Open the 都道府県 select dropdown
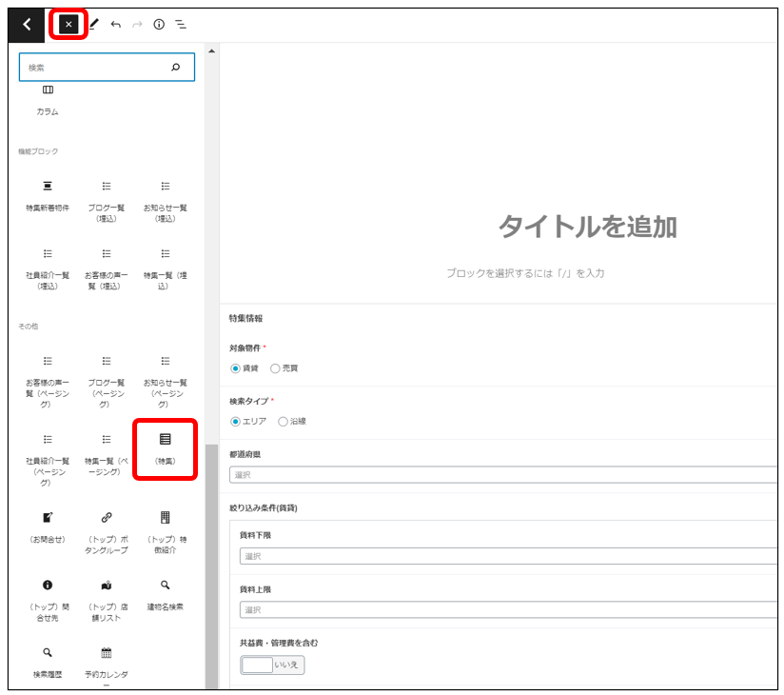The width and height of the screenshot is (784, 695). pyautogui.click(x=502, y=475)
